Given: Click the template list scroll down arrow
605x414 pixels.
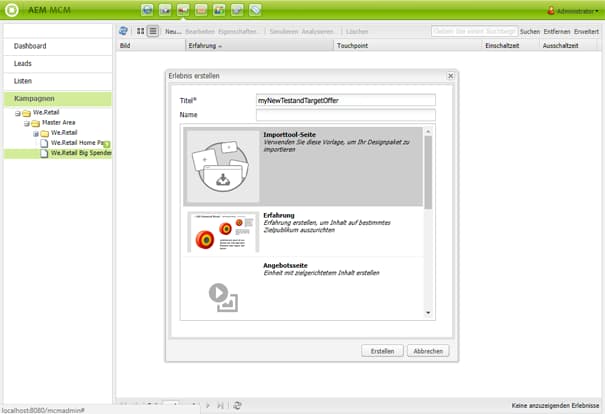Looking at the screenshot, I should (428, 313).
